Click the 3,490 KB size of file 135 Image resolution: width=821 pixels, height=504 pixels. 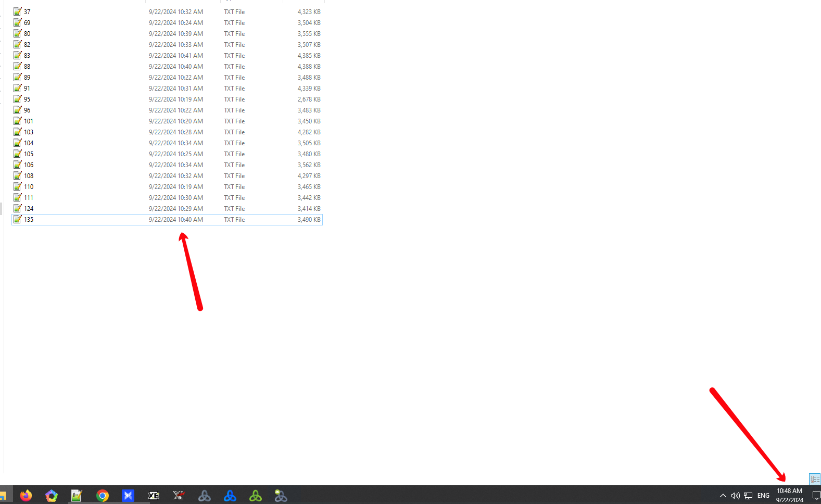(309, 220)
